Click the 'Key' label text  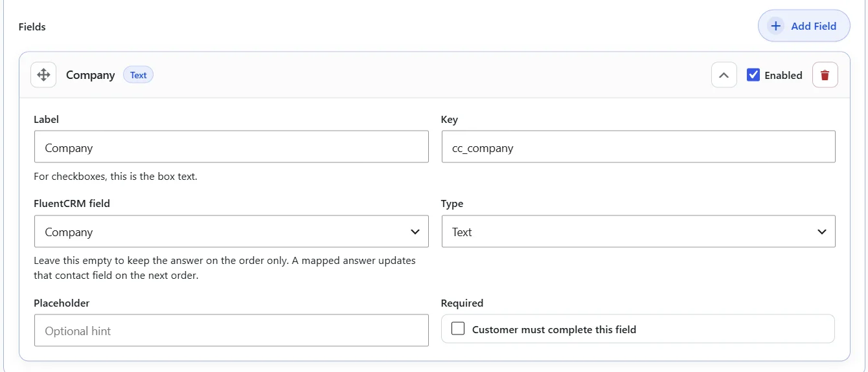[x=449, y=120]
